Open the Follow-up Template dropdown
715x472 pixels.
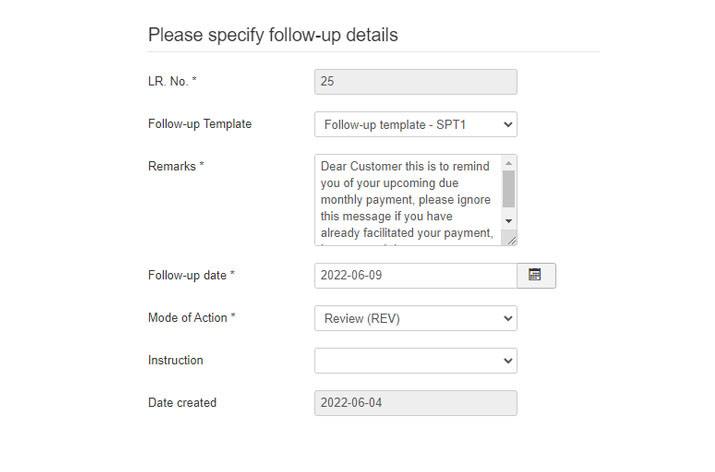tap(415, 124)
